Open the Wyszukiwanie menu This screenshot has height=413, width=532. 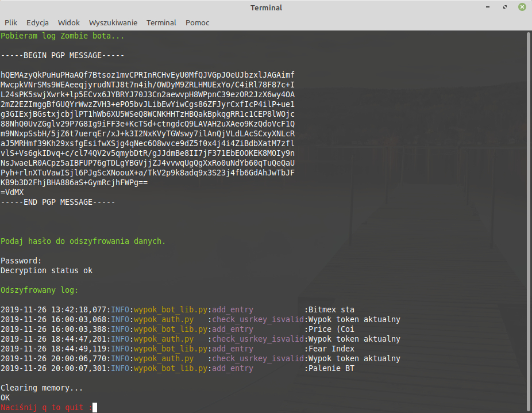point(113,22)
